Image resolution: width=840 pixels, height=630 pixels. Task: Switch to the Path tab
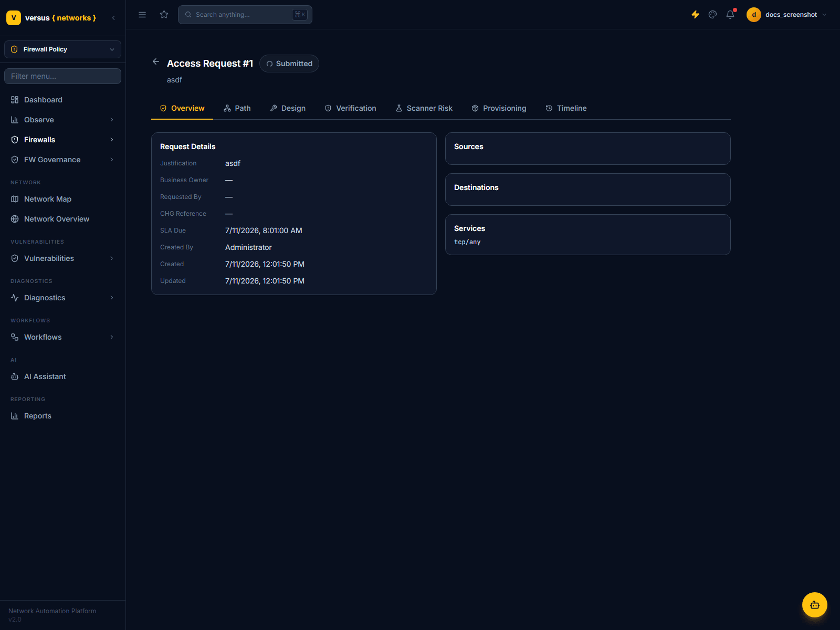tap(237, 108)
